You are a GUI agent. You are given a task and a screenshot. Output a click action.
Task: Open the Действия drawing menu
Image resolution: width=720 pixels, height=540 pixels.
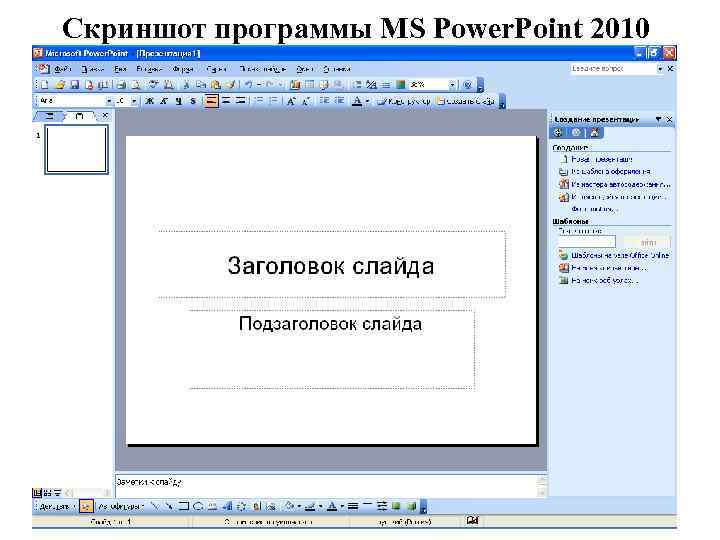[x=56, y=506]
